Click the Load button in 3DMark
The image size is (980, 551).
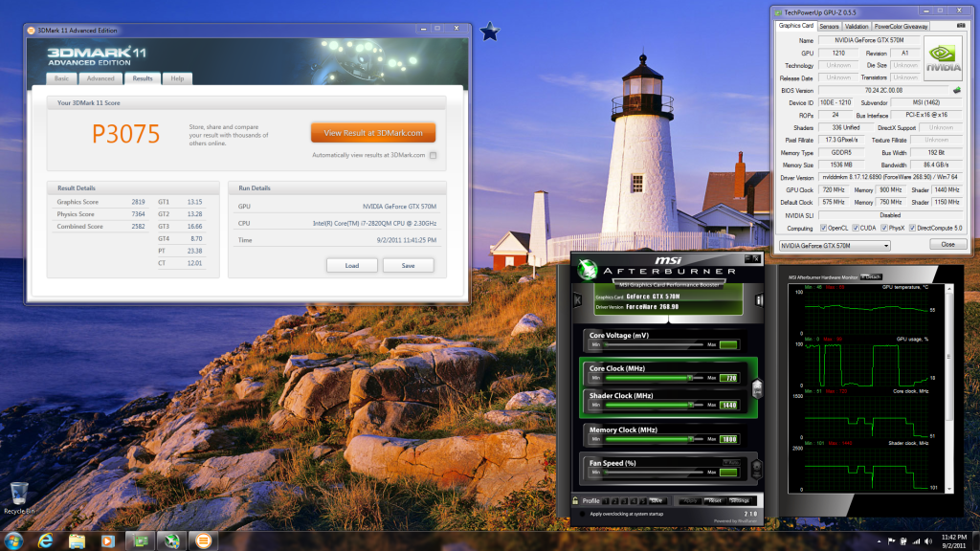(x=352, y=266)
